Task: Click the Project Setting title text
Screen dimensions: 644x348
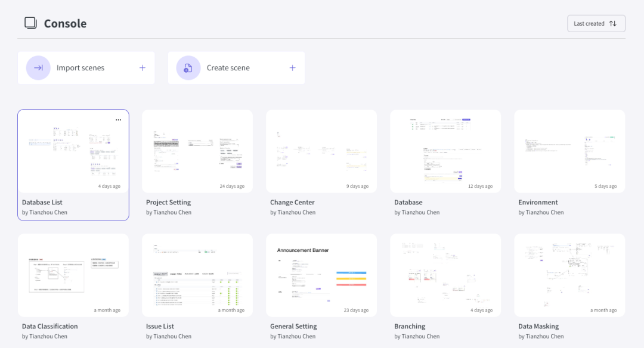Action: pyautogui.click(x=168, y=203)
